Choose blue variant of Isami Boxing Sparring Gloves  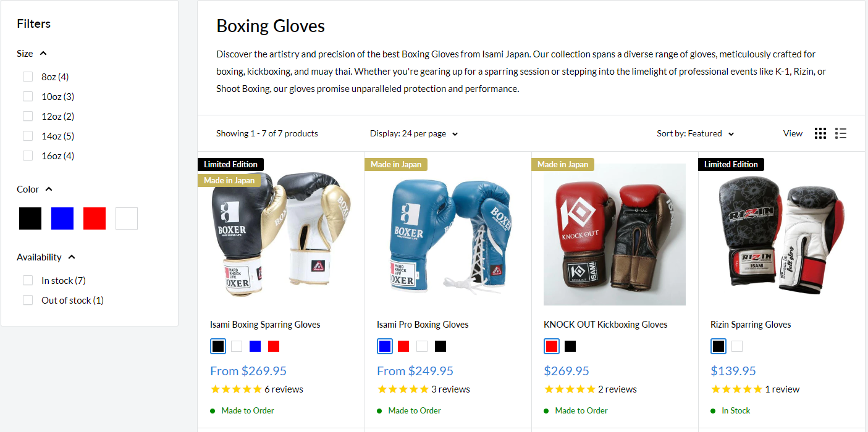[255, 346]
